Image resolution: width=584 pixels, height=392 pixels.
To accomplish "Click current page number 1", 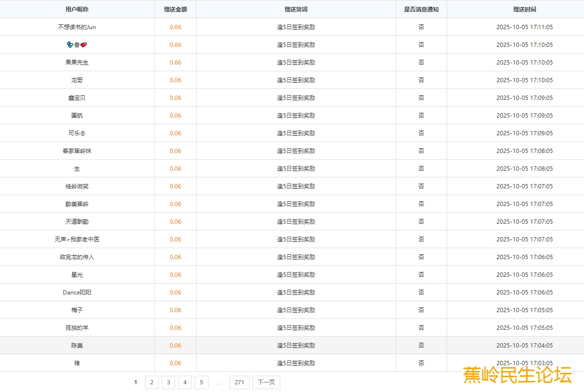I will point(136,382).
